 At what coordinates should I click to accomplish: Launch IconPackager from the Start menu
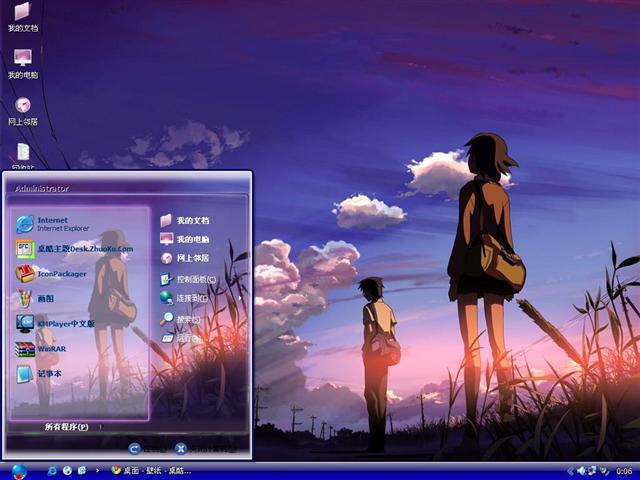click(x=51, y=274)
